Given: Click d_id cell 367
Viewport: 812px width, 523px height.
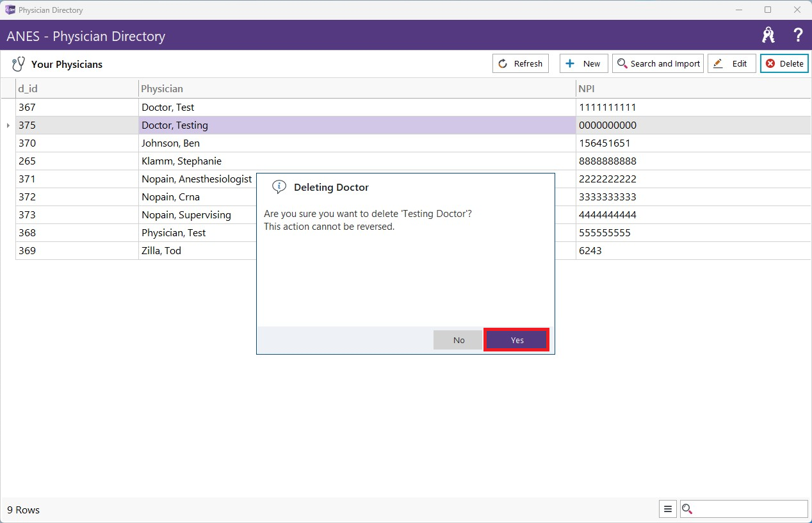Looking at the screenshot, I should pyautogui.click(x=77, y=108).
